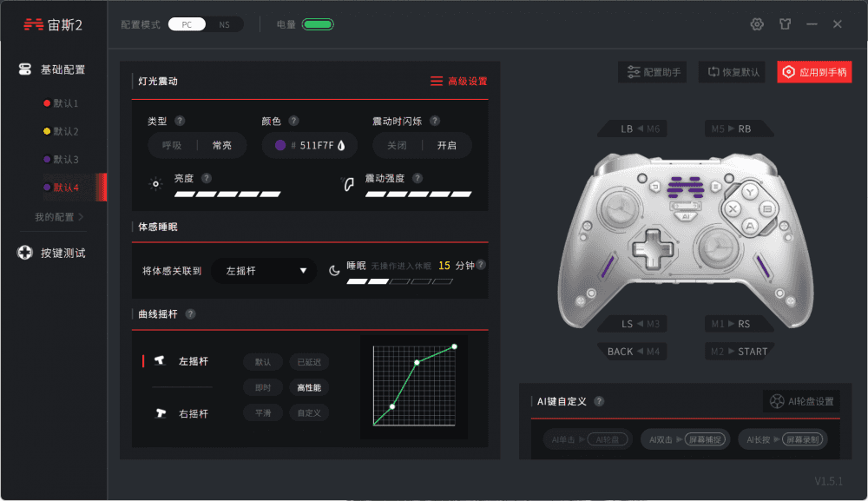
Task: Select the 左摇杆 joystick icon
Action: click(x=160, y=361)
